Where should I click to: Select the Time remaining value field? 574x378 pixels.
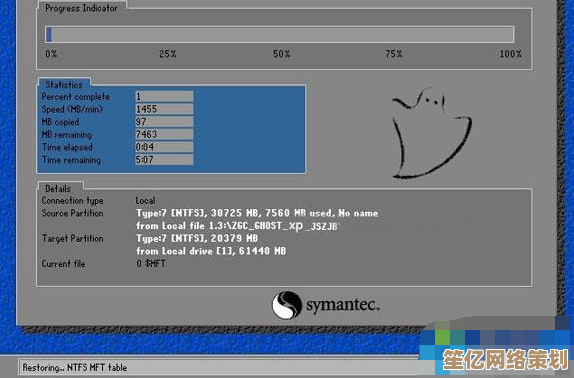pos(164,160)
